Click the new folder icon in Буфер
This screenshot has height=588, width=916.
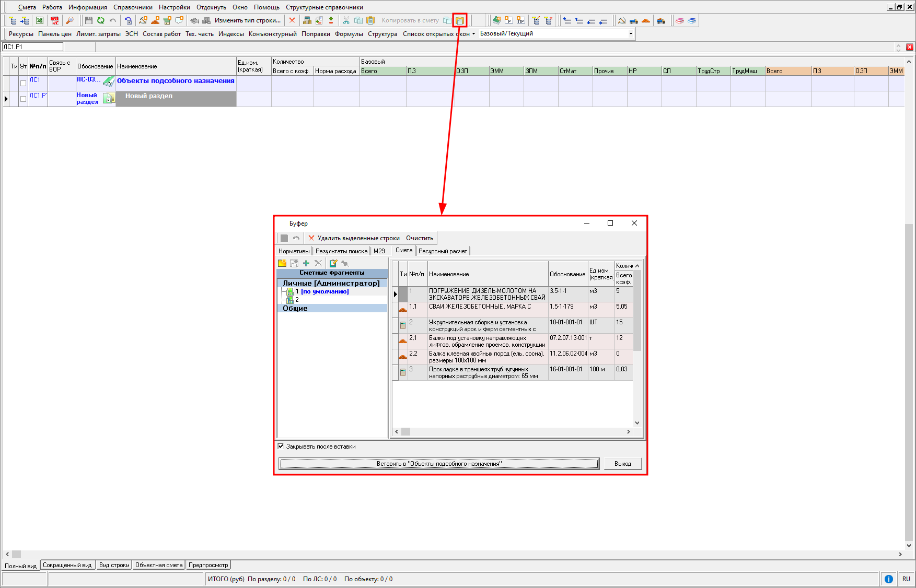click(x=282, y=263)
